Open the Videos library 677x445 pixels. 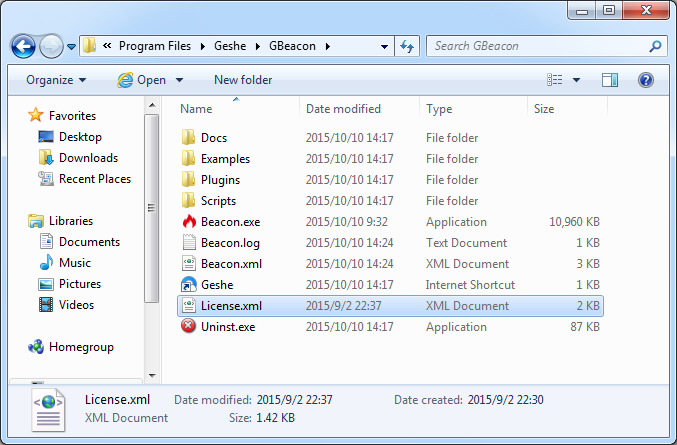[76, 305]
